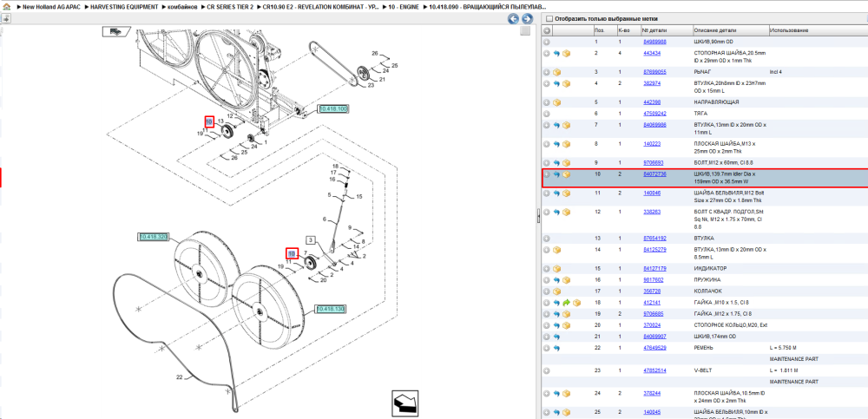Click package icon in row 14

(557, 250)
